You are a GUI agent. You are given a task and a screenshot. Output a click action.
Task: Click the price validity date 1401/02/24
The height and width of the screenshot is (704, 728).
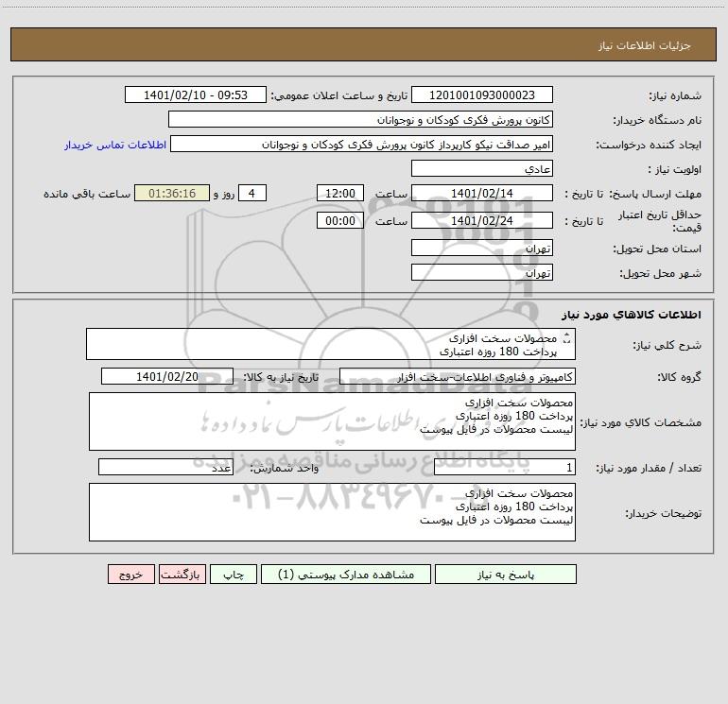(x=482, y=220)
